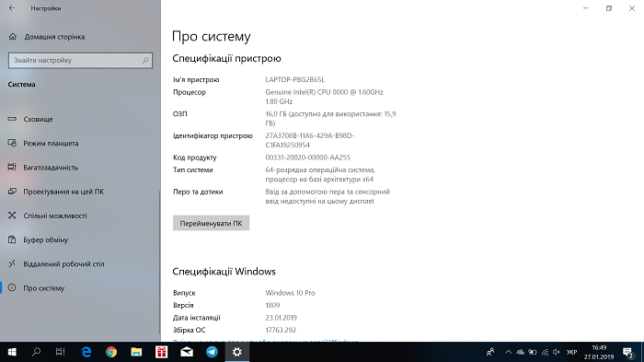Viewport: 644px width, 362px height.
Task: Click the magnifier icon in the search field
Action: click(145, 60)
